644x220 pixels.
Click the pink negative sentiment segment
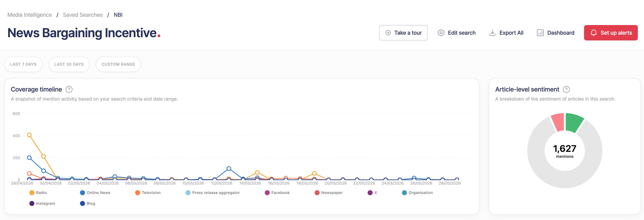pos(558,122)
